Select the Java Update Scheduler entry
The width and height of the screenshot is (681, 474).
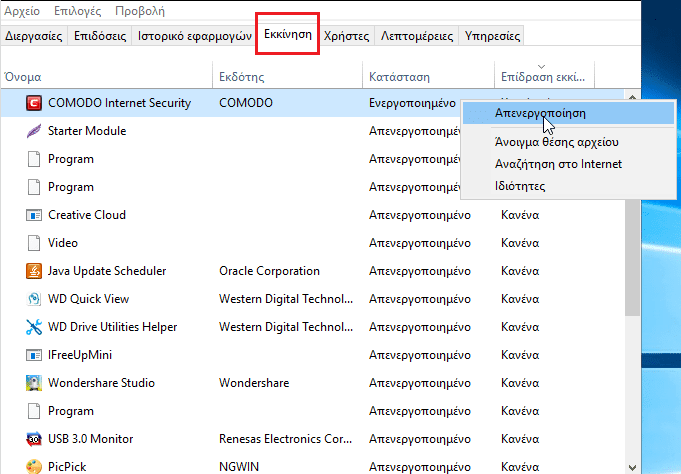[x=107, y=271]
